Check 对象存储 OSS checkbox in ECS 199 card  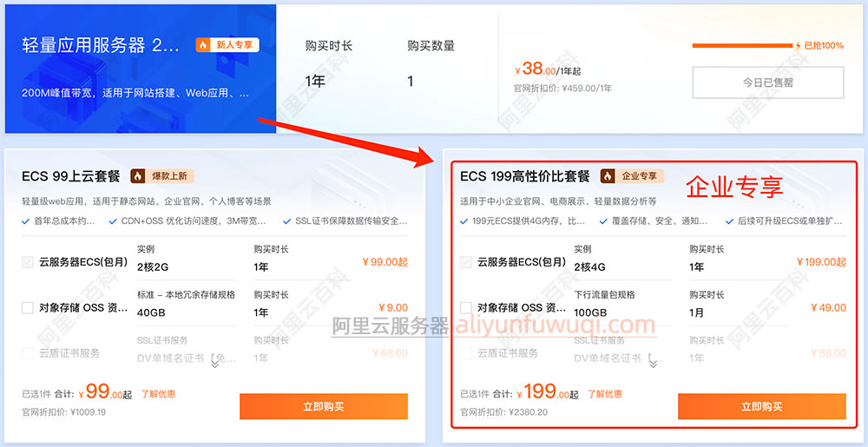[x=466, y=307]
